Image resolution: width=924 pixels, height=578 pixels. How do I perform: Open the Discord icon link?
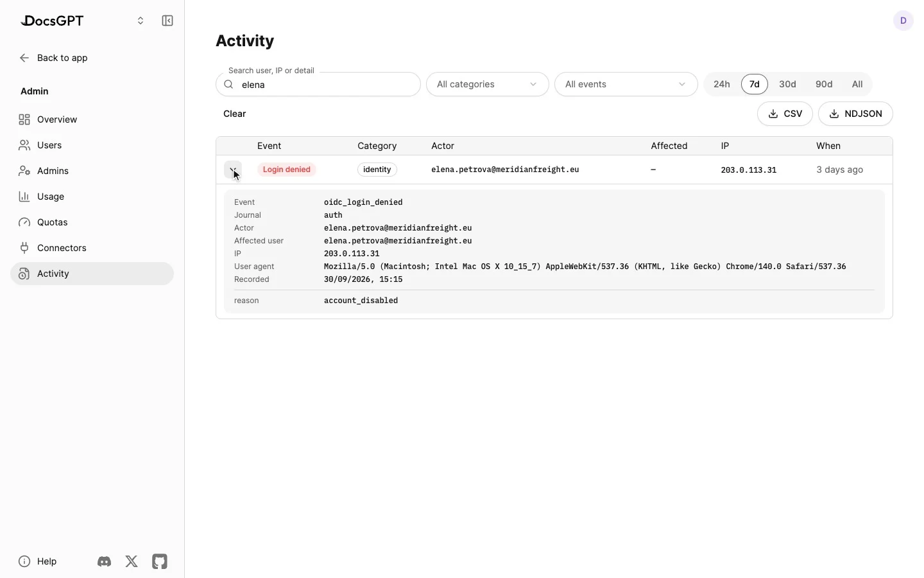click(104, 561)
